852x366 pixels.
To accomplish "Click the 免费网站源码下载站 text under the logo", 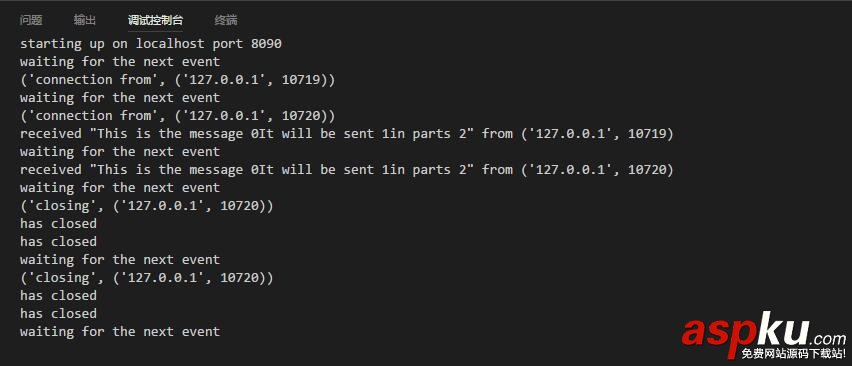I will click(x=793, y=354).
